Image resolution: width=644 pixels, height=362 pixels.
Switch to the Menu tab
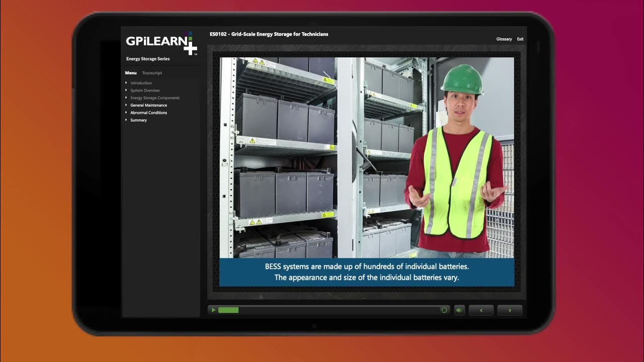[x=131, y=73]
